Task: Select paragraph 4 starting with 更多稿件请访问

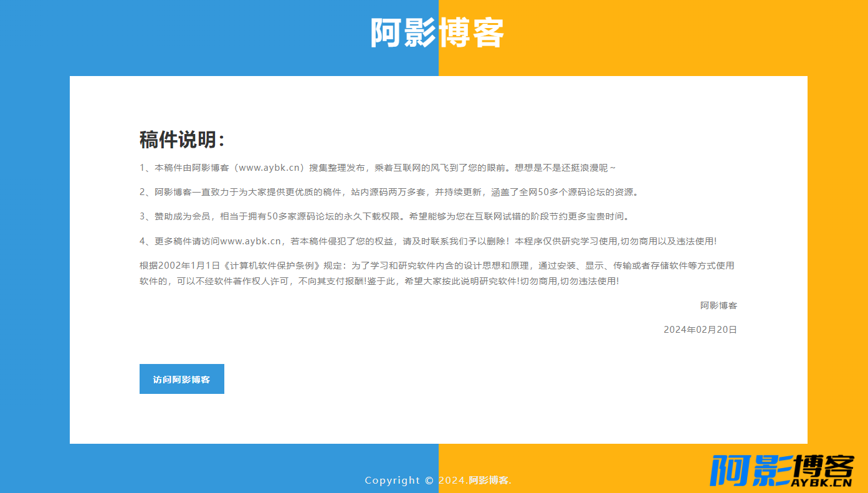Action: tap(428, 241)
